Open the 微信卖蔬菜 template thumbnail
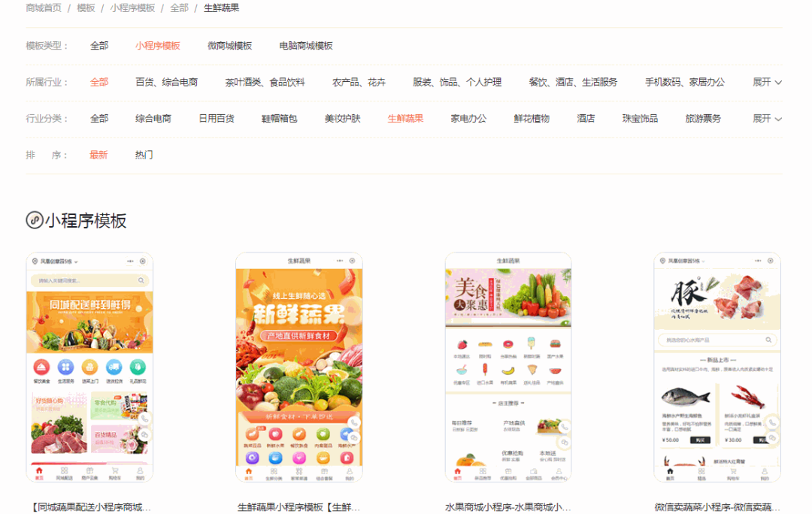This screenshot has height=514, width=812. (x=716, y=368)
